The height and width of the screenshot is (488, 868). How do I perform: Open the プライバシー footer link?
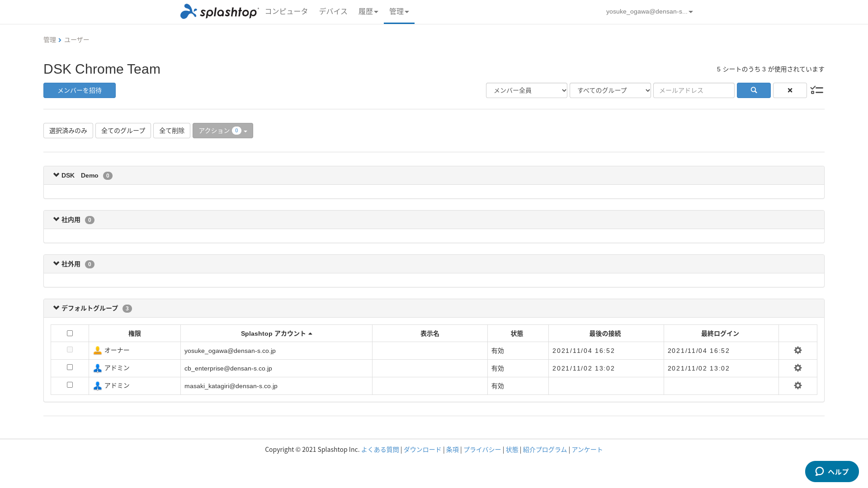pyautogui.click(x=482, y=450)
